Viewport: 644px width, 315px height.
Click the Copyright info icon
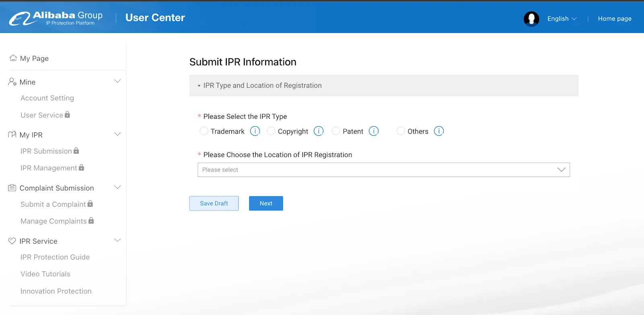click(318, 131)
